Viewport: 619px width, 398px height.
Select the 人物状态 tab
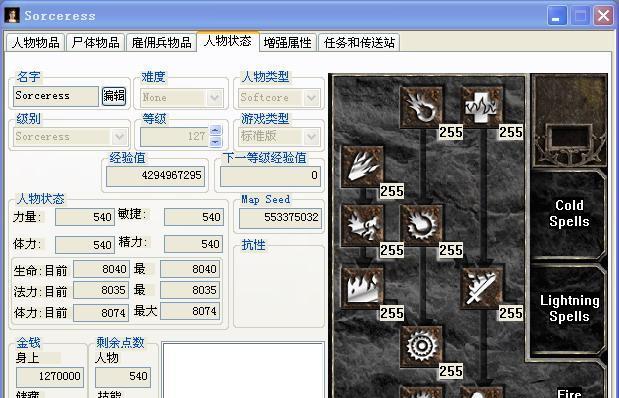point(228,41)
